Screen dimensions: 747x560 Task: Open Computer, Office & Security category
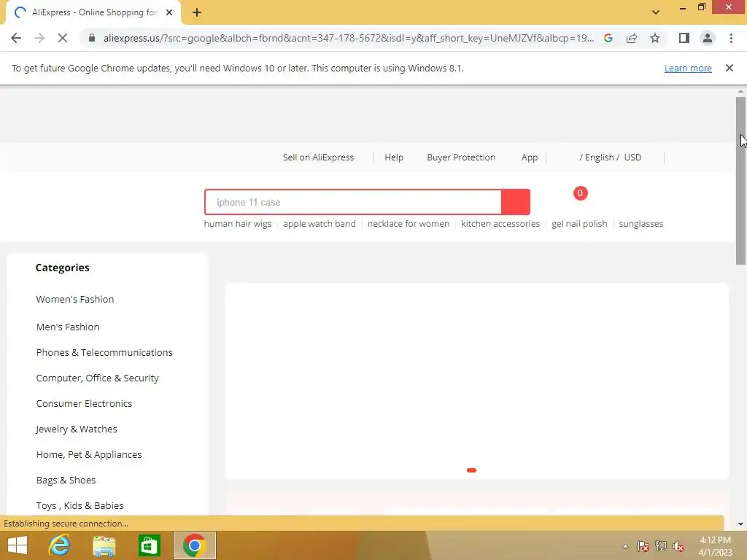(97, 378)
